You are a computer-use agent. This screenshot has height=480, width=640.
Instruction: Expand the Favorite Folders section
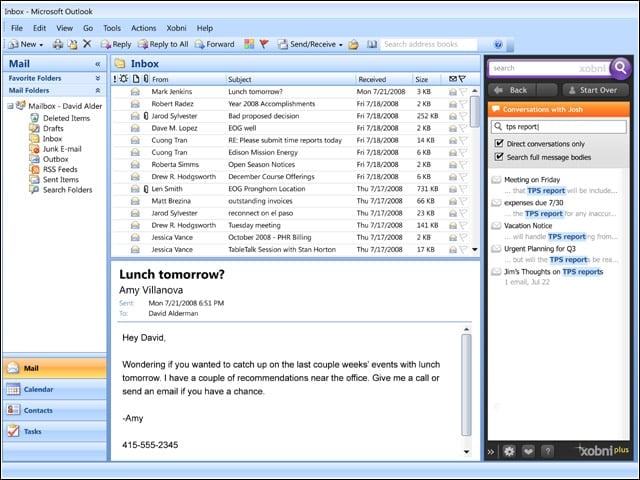(x=98, y=78)
